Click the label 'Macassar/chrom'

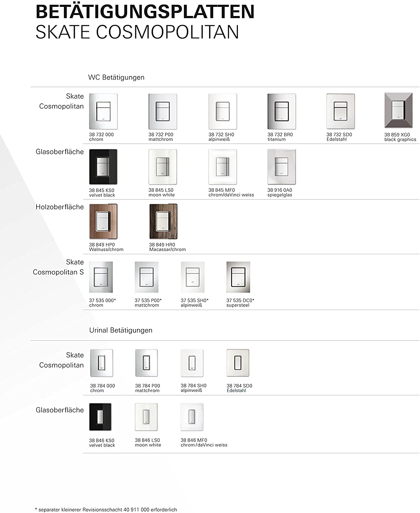(x=167, y=250)
